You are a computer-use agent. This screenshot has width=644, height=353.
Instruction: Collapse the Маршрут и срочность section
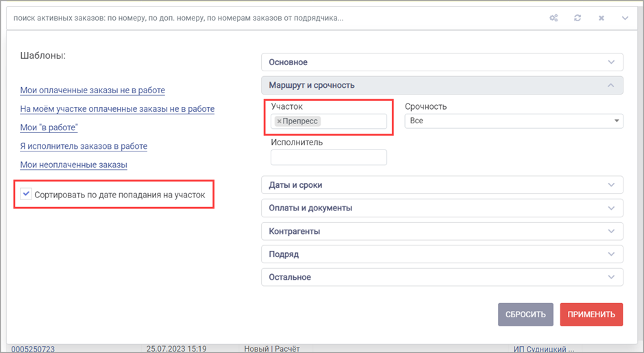click(x=442, y=85)
